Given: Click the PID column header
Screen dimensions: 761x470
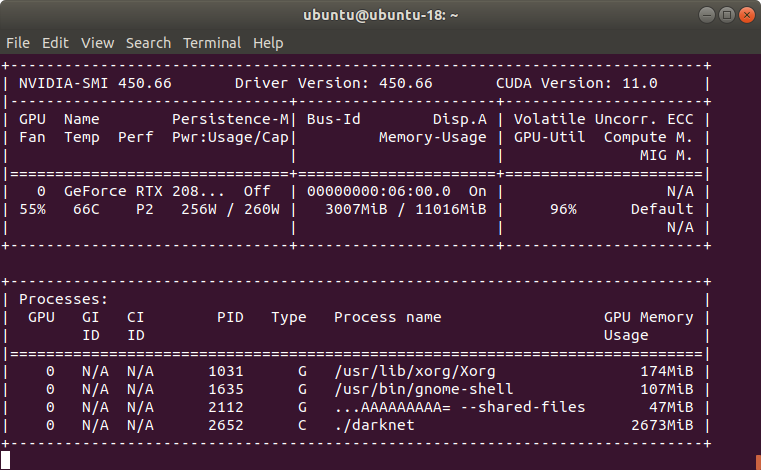Looking at the screenshot, I should tap(230, 317).
